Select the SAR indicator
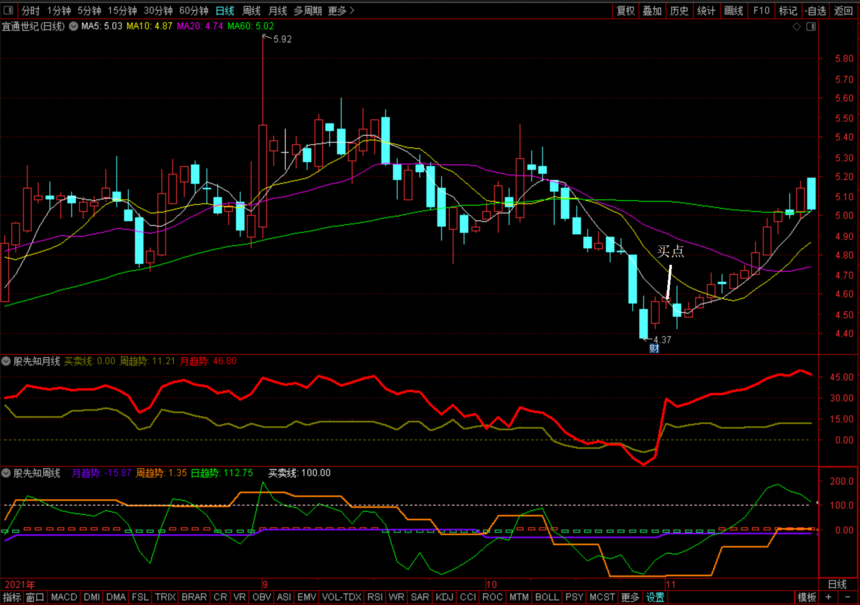The height and width of the screenshot is (605, 860). (420, 597)
